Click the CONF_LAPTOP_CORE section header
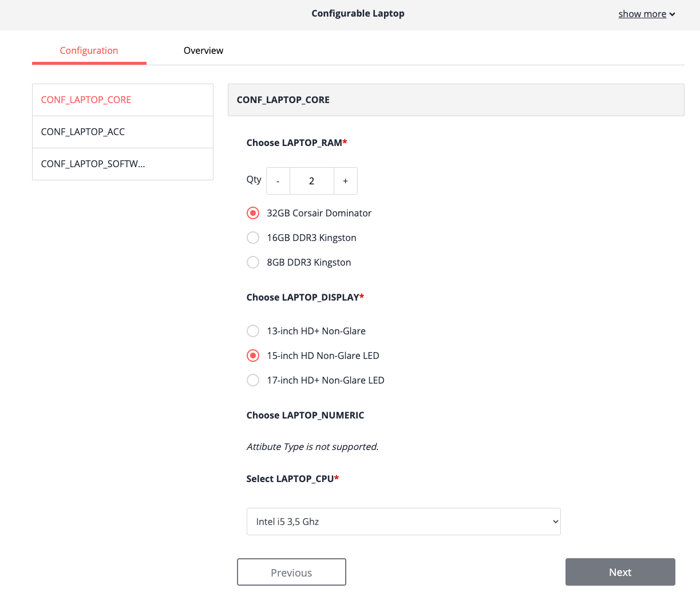This screenshot has width=700, height=604. click(283, 99)
